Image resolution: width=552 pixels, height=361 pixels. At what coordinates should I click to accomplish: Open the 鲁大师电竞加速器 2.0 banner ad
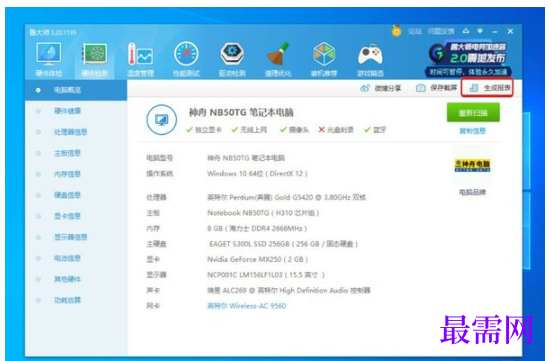pos(468,59)
